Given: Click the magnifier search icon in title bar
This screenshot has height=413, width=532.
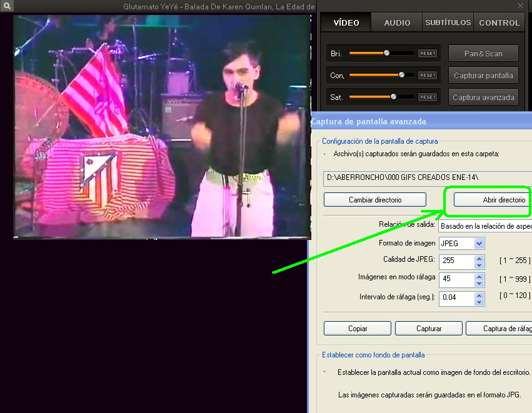Looking at the screenshot, I should coord(7,6).
